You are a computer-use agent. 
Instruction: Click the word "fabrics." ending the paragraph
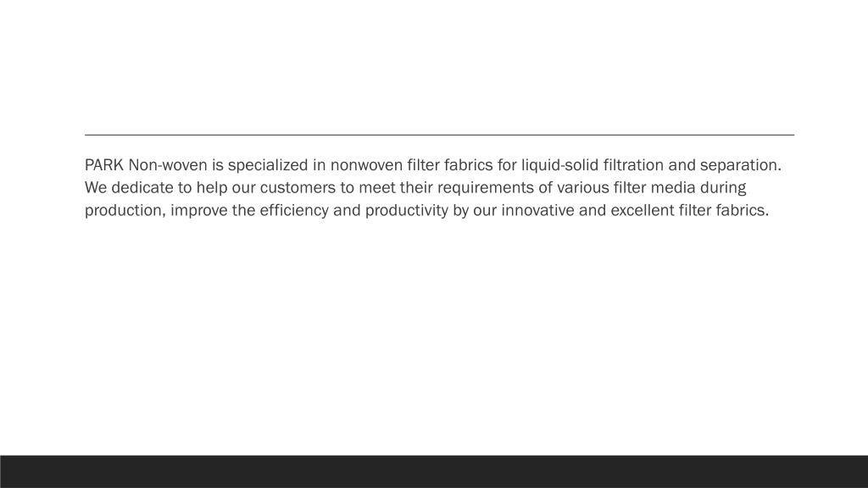point(743,210)
